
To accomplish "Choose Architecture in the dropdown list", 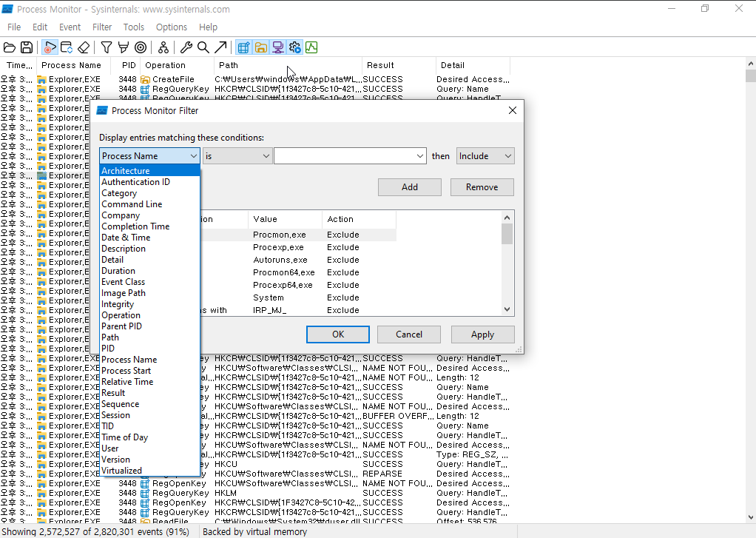I will click(x=149, y=171).
